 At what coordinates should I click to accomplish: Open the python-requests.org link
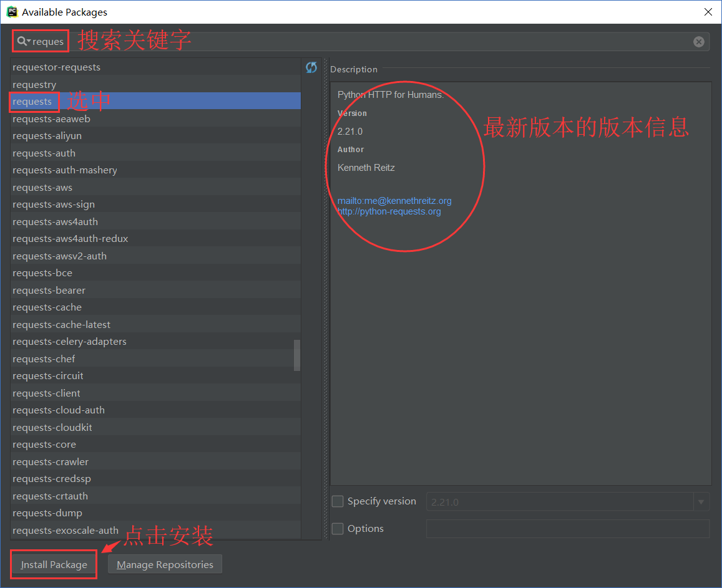coord(389,211)
